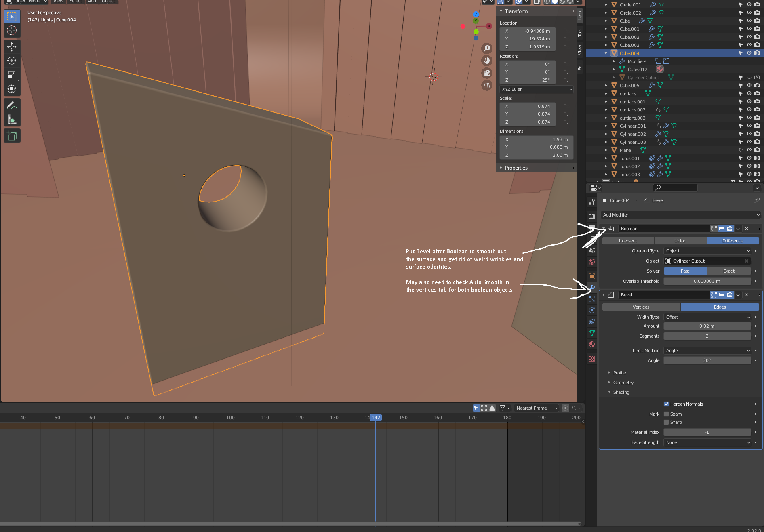764x532 pixels.
Task: Open the Tool properties tab icon
Action: click(592, 202)
